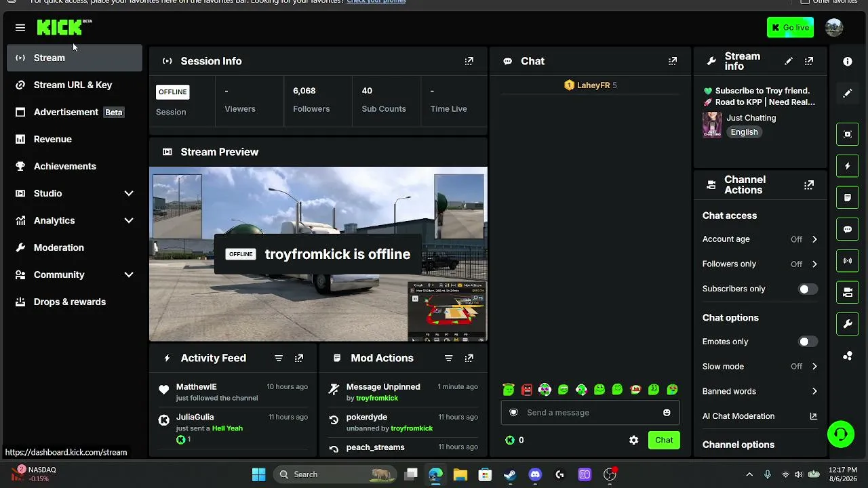Click the pencil icon in the right rail
This screenshot has width=868, height=488.
(x=848, y=93)
